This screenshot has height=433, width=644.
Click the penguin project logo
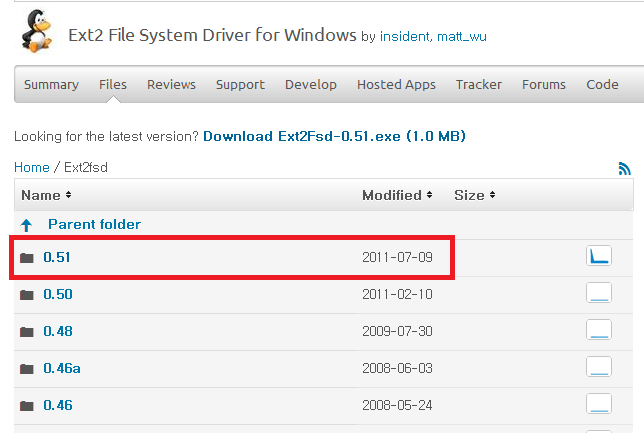pyautogui.click(x=37, y=31)
